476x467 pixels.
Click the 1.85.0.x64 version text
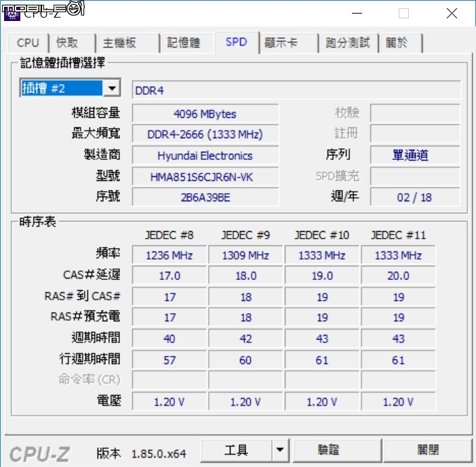pos(159,453)
